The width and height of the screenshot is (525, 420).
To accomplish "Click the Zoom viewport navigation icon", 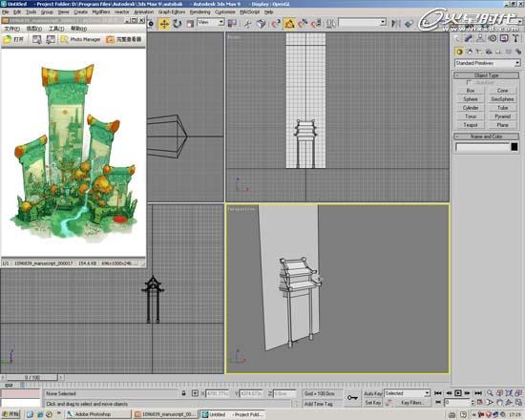I will 490,393.
